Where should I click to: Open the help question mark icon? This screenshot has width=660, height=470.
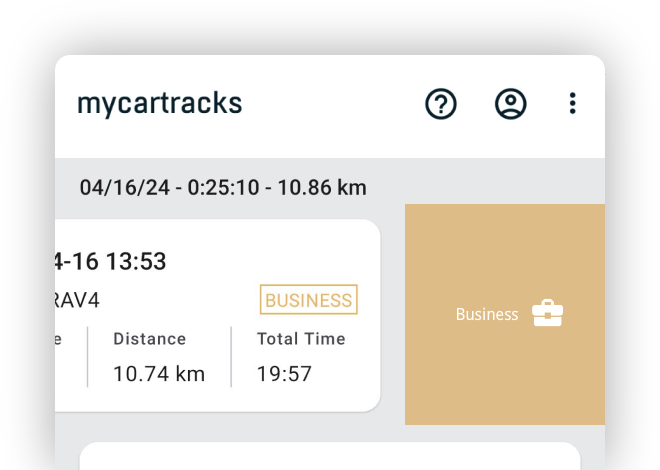tap(441, 104)
